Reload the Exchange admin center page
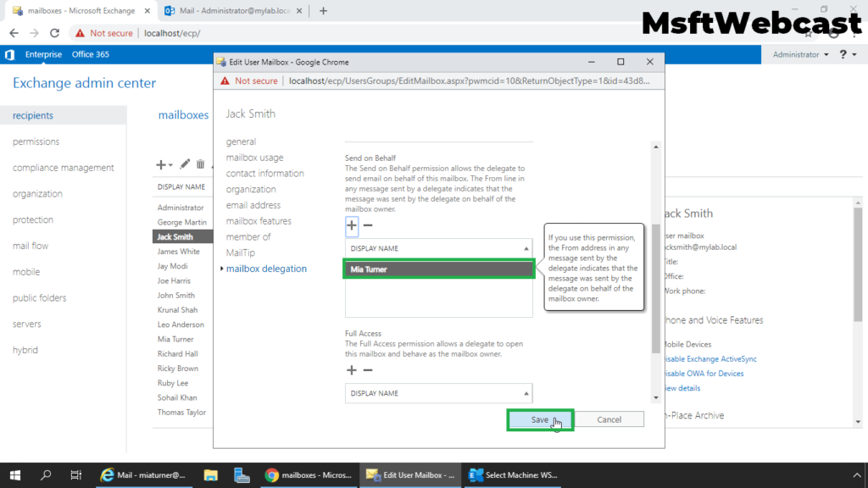The image size is (868, 488). [55, 33]
